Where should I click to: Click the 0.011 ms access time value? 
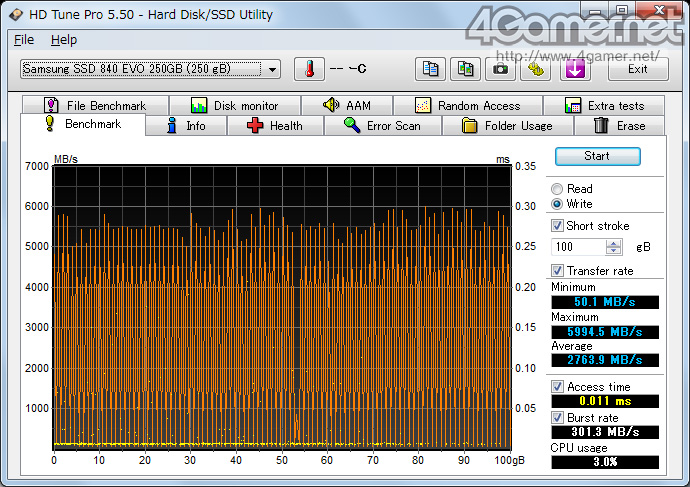605,401
